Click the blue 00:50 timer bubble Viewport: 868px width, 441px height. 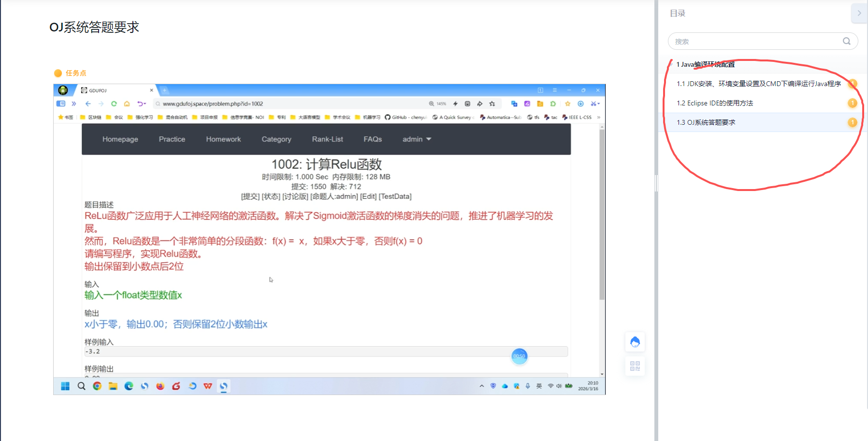tap(519, 356)
